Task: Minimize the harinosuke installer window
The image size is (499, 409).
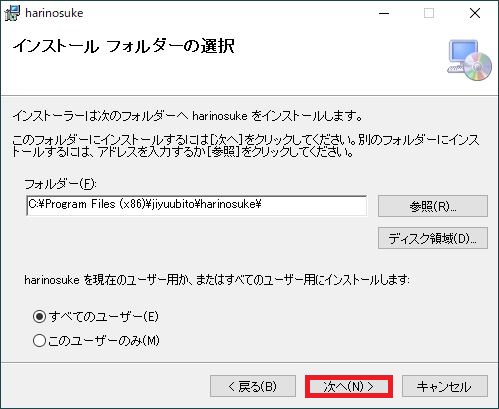Action: point(384,13)
